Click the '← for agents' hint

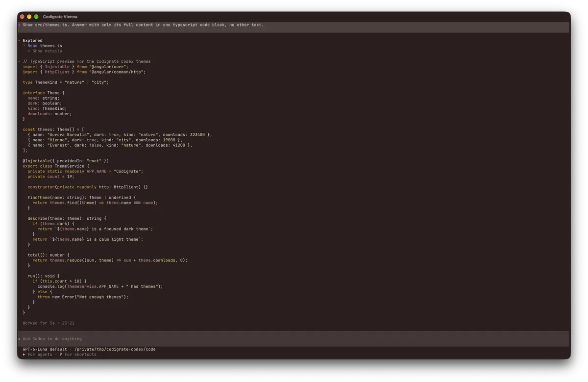tap(37, 355)
